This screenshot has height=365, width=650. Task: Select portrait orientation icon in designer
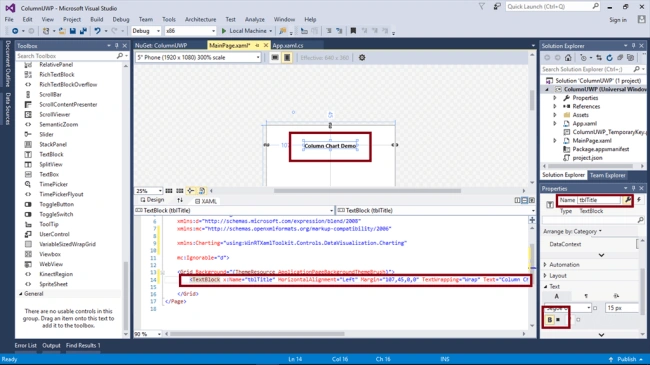click(287, 58)
